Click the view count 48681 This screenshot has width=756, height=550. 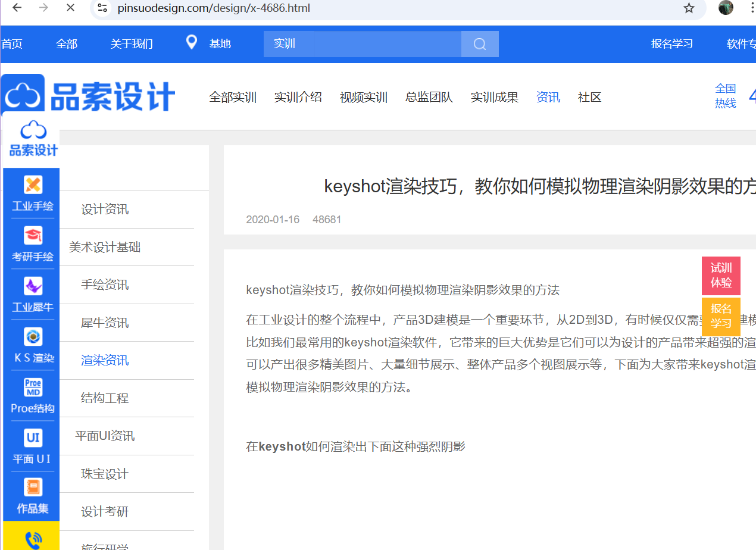pyautogui.click(x=327, y=220)
